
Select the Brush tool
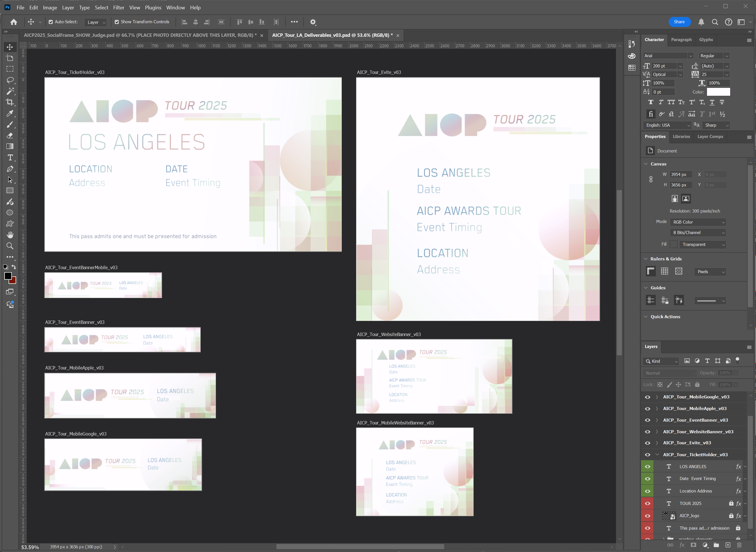point(10,124)
